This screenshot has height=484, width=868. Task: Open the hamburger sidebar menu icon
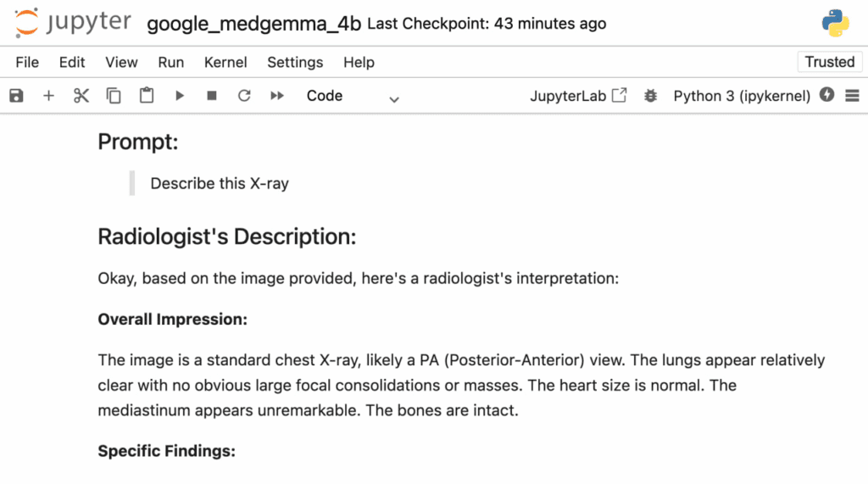click(852, 96)
